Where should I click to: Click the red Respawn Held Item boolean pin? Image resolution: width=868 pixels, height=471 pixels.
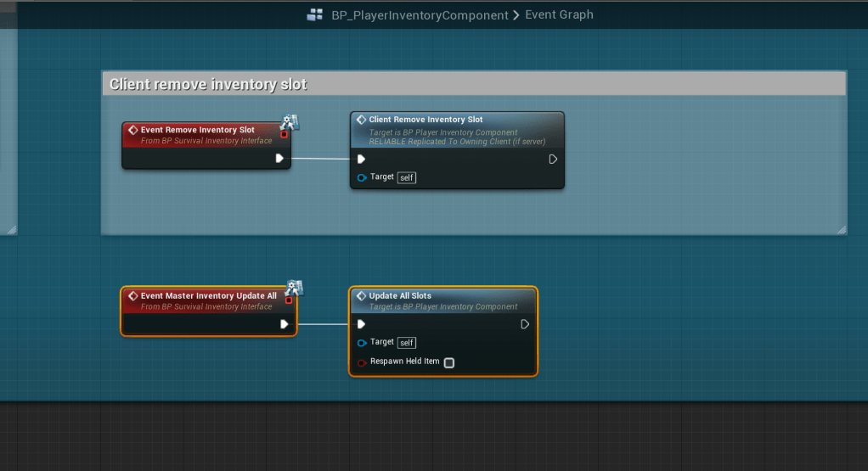click(x=362, y=362)
